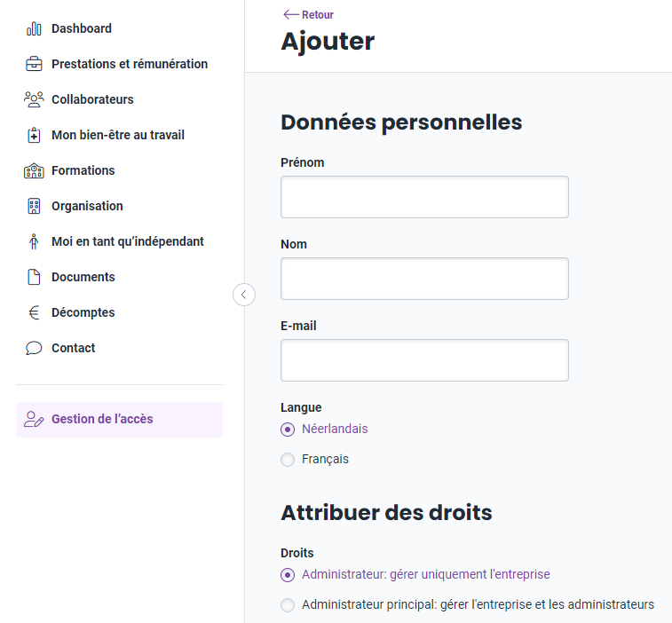Focus the E-mail text field
Screen dimensions: 672x623
click(x=424, y=360)
